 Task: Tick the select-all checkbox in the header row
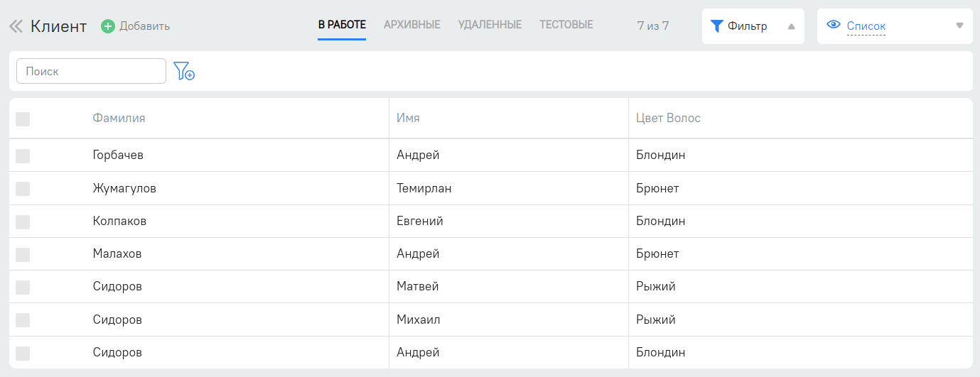[23, 119]
